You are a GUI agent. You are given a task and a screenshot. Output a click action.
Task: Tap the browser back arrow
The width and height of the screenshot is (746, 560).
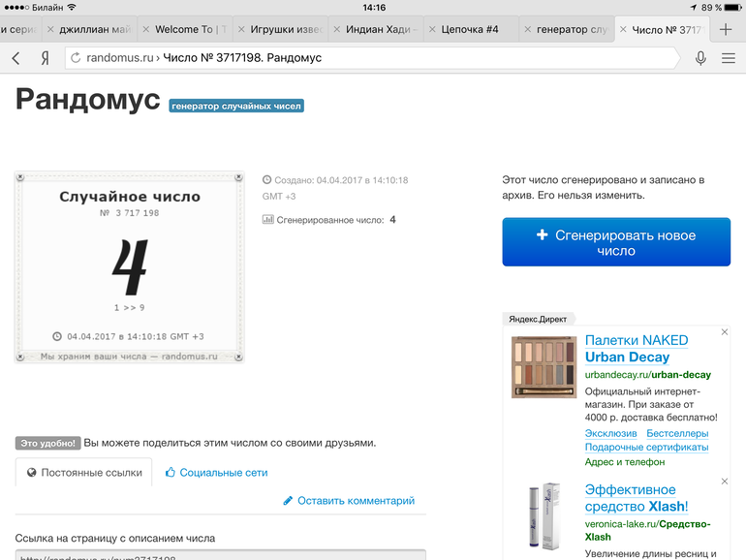pyautogui.click(x=16, y=58)
